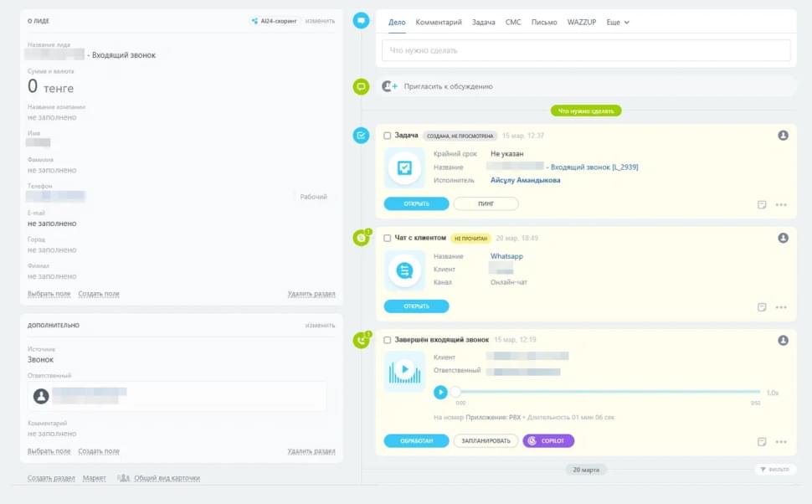Screen dimensions: 812x504
Task: Click the card view people icon
Action: [x=123, y=477]
